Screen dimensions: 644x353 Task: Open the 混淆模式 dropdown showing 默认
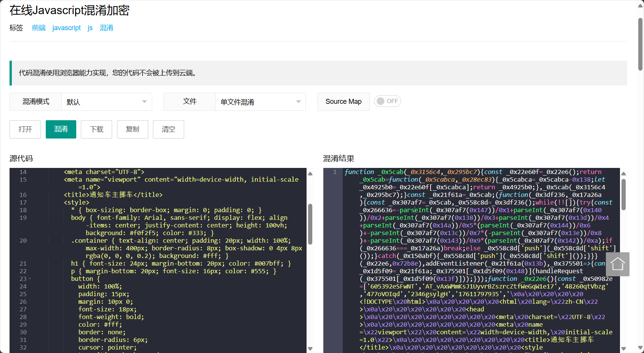click(x=107, y=102)
